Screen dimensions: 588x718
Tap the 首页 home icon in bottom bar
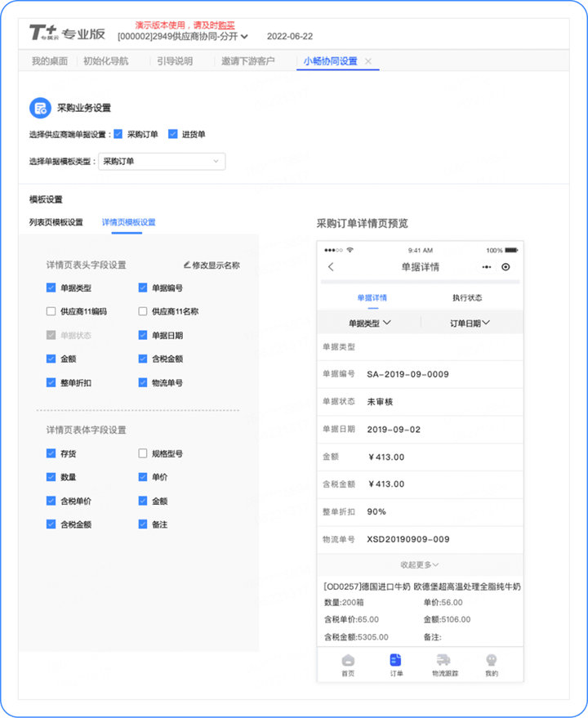point(348,660)
